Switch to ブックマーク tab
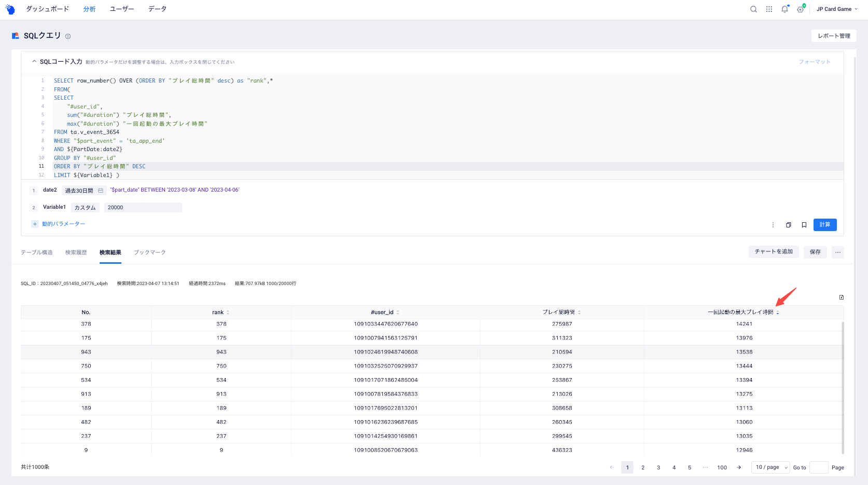 (150, 252)
